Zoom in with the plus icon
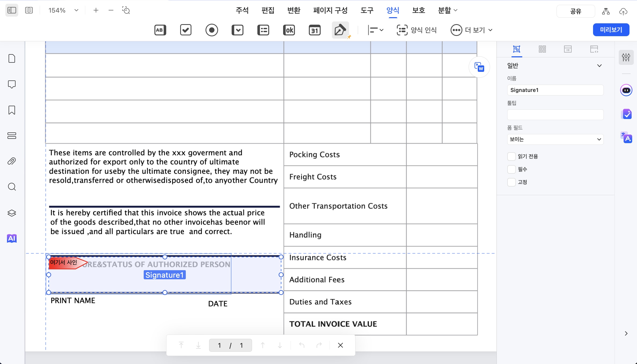Screen dimensions: 637x364 click(x=96, y=10)
